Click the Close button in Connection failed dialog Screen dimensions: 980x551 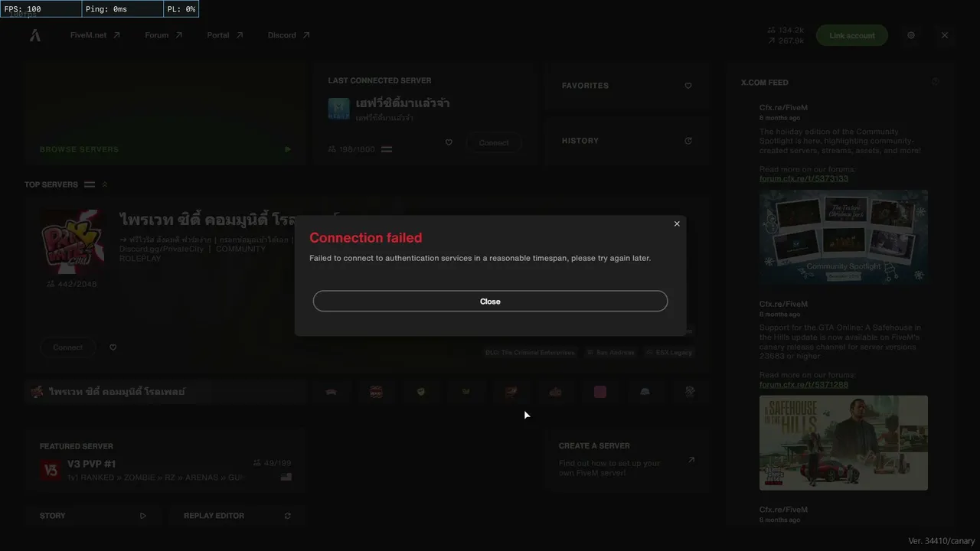point(490,301)
